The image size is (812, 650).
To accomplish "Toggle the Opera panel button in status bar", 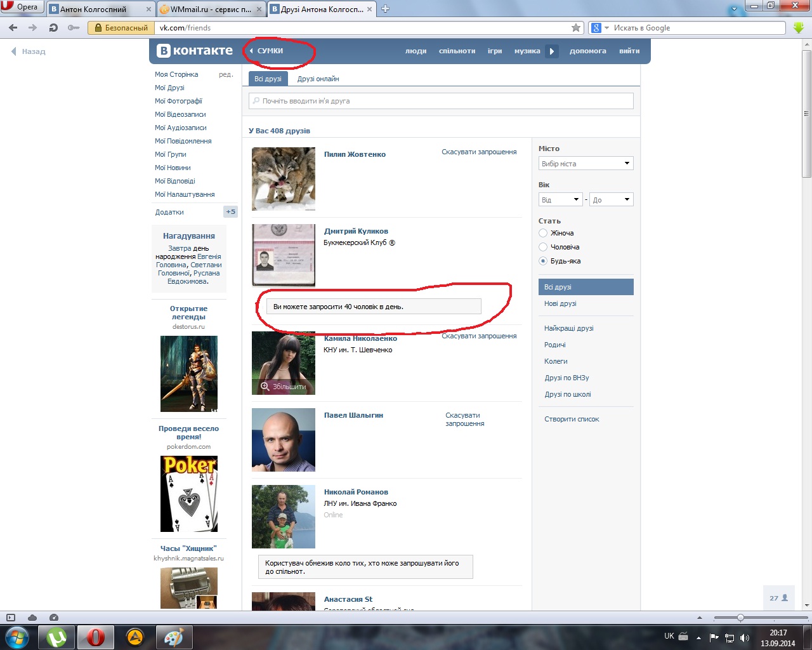I will click(11, 618).
